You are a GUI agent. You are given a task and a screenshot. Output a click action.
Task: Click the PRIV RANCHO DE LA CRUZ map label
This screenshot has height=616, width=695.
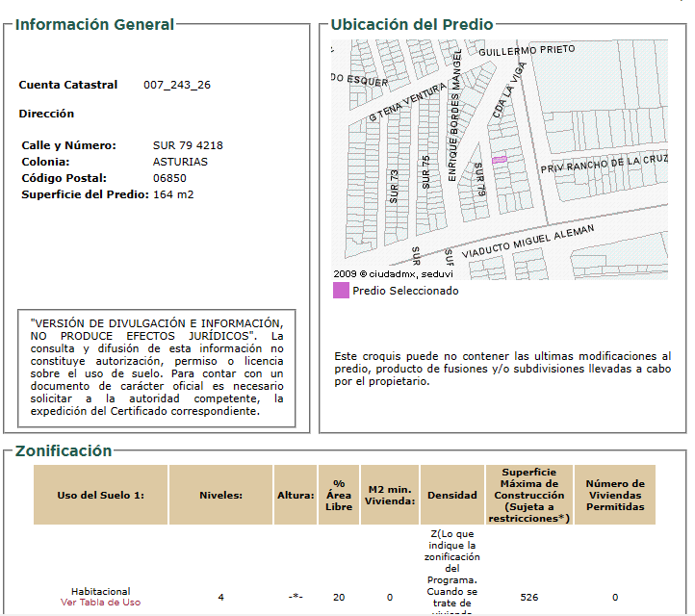[x=605, y=164]
